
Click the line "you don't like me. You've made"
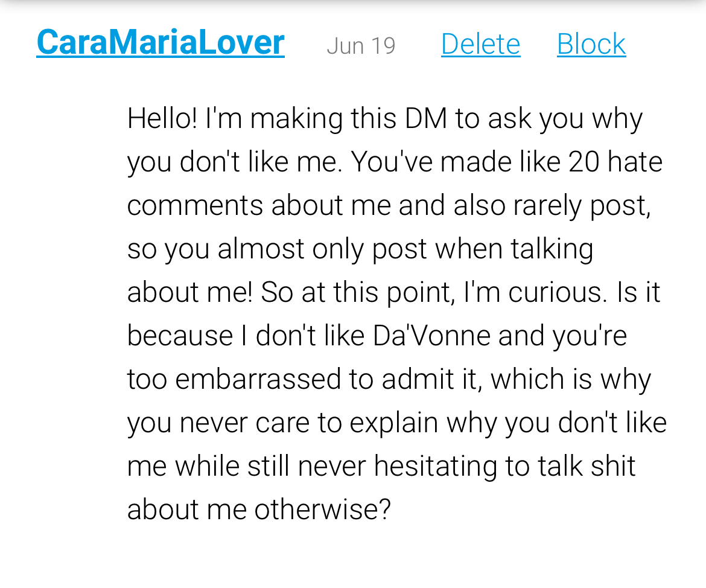point(395,162)
